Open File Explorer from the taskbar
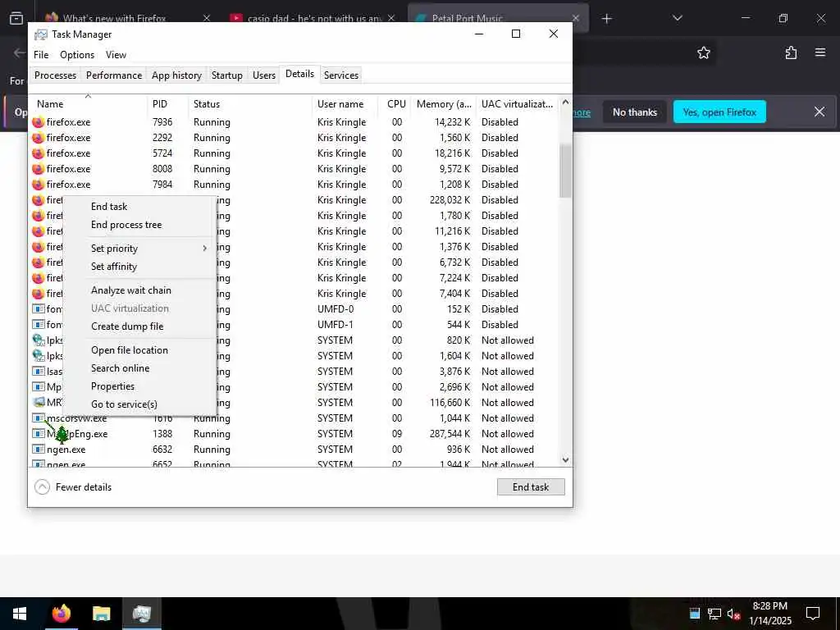 101,614
